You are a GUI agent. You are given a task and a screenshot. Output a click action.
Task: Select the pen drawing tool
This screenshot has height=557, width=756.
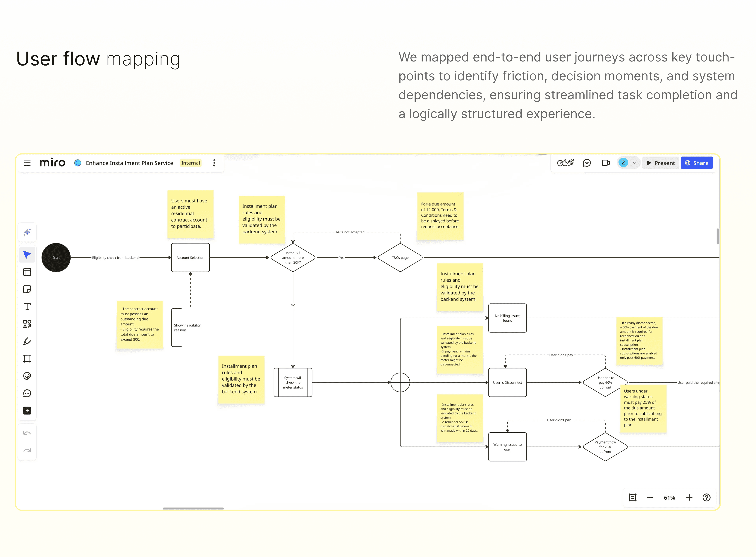27,342
